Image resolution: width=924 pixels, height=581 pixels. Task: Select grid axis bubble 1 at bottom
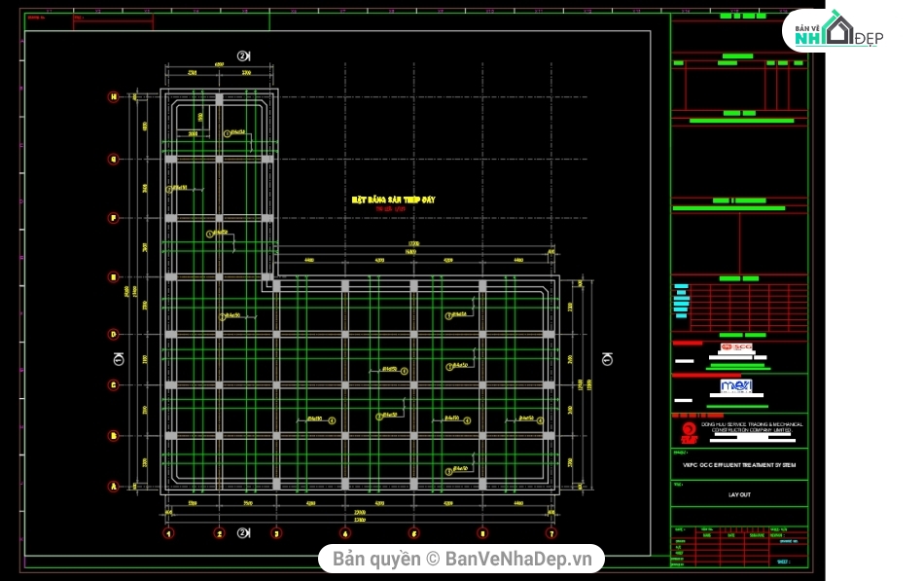click(168, 533)
